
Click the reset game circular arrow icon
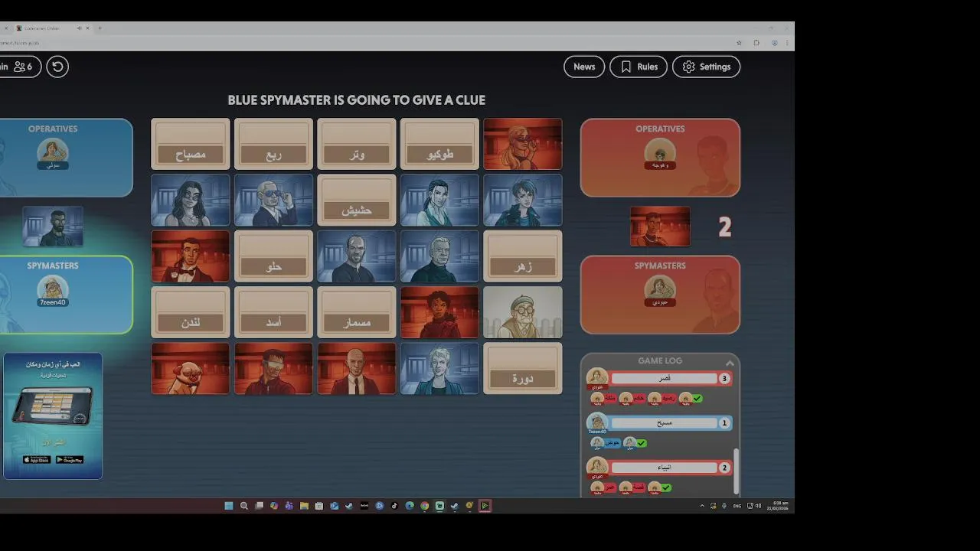(57, 67)
